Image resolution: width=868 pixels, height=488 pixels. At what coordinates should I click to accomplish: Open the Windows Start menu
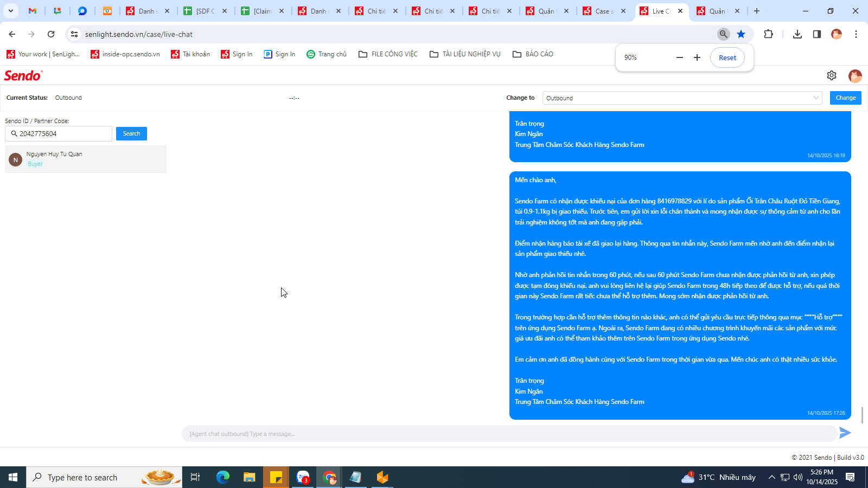pyautogui.click(x=13, y=477)
